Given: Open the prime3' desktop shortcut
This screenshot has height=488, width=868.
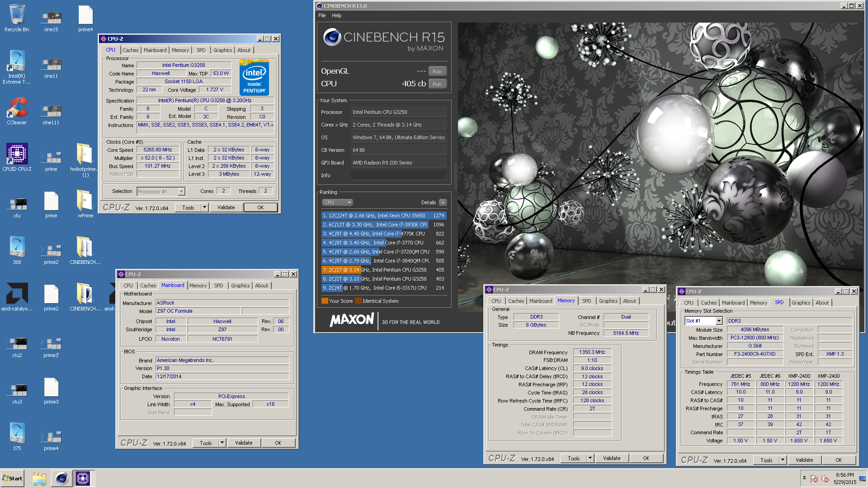Looking at the screenshot, I should pos(51,346).
